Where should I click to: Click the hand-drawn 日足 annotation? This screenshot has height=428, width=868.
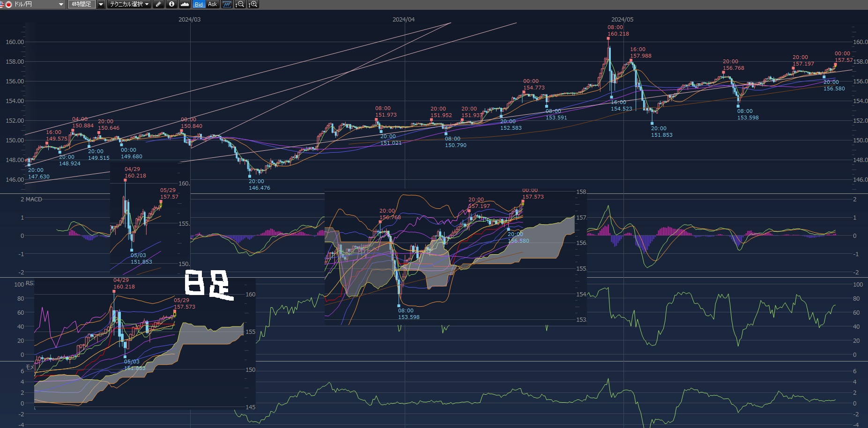(x=208, y=285)
